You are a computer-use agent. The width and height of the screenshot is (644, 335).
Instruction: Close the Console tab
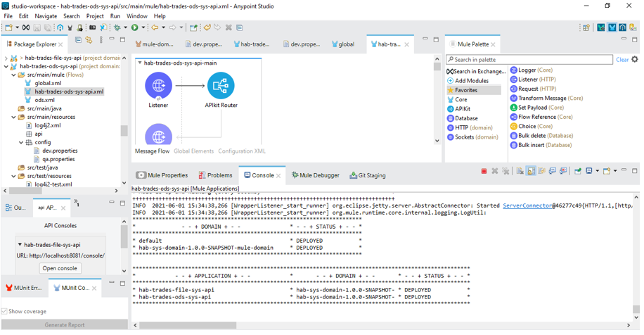click(278, 175)
